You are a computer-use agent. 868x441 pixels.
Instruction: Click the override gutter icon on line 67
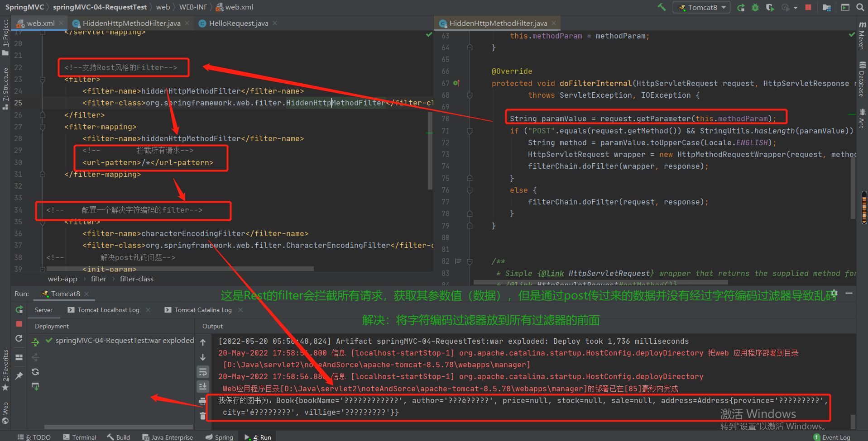(x=456, y=83)
